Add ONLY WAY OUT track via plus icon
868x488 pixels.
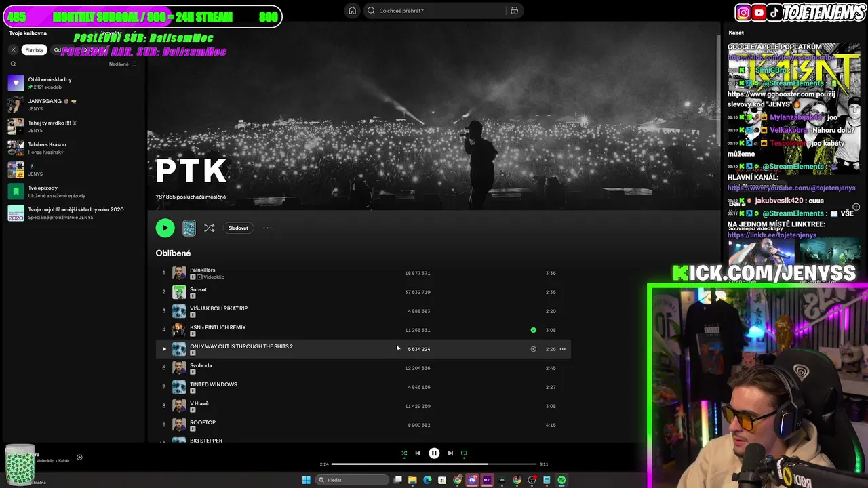click(533, 349)
